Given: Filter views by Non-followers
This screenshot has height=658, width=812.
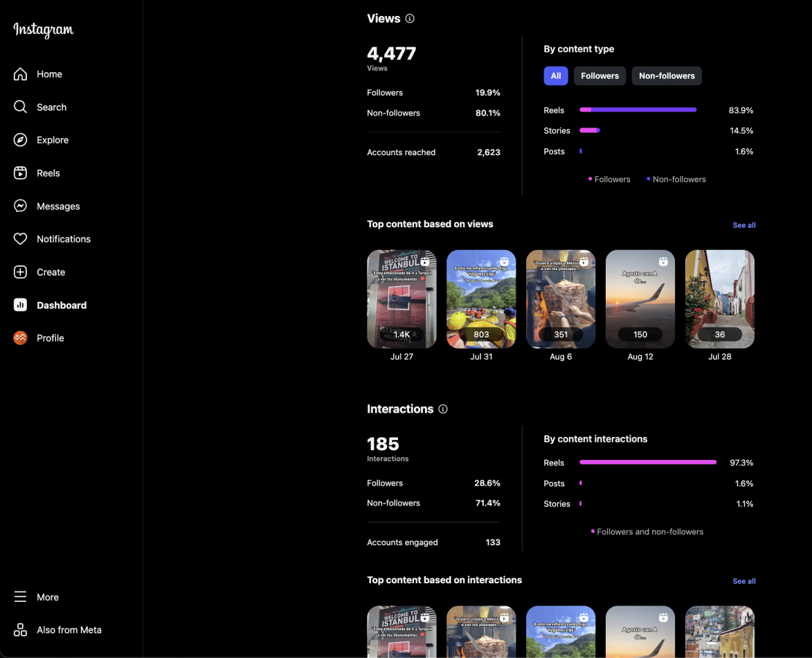Looking at the screenshot, I should 666,76.
